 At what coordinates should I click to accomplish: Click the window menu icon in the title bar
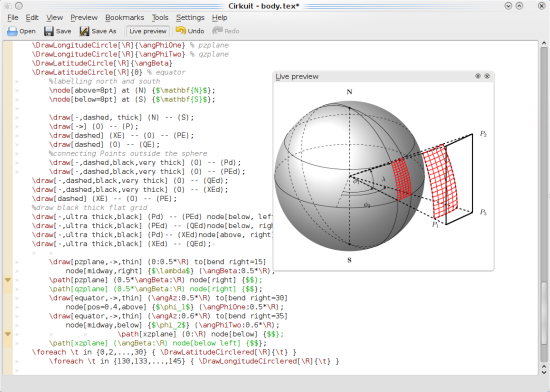[x=7, y=6]
